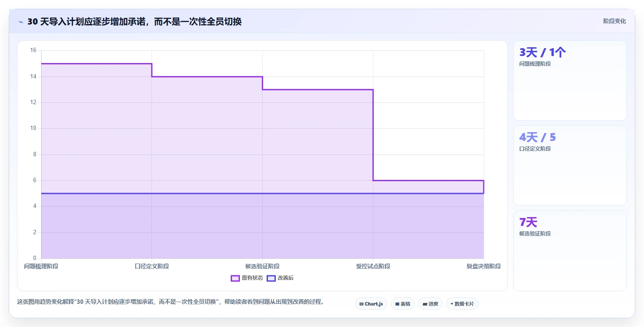Click the 受控试点阶段 x-axis label
The width and height of the screenshot is (644, 327).
pyautogui.click(x=373, y=266)
